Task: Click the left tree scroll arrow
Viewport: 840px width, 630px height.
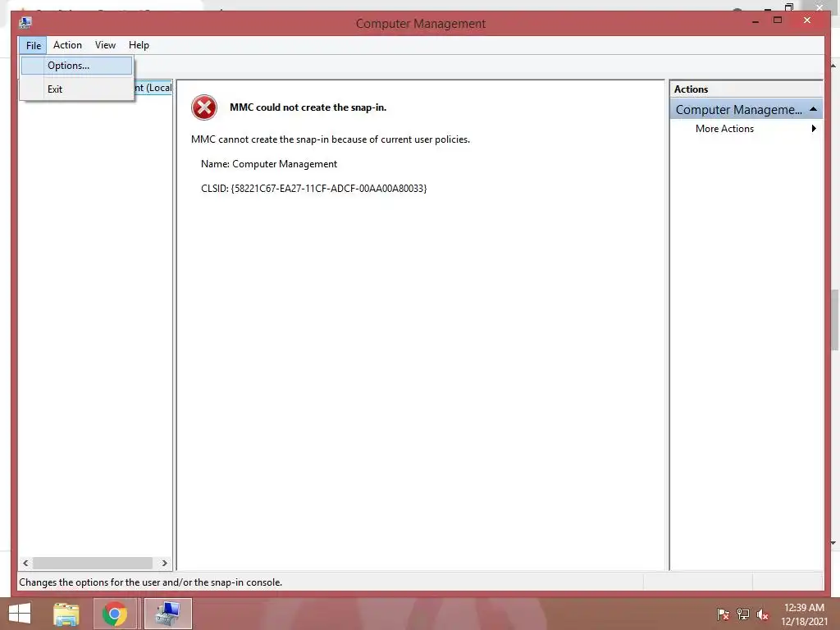Action: [25, 563]
